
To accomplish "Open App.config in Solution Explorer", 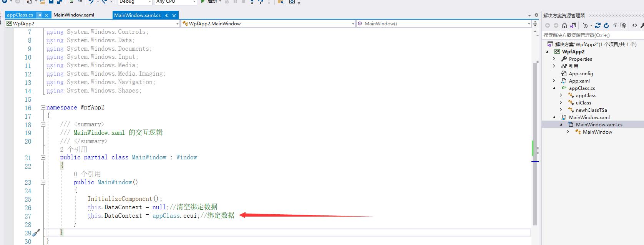I will click(x=581, y=73).
